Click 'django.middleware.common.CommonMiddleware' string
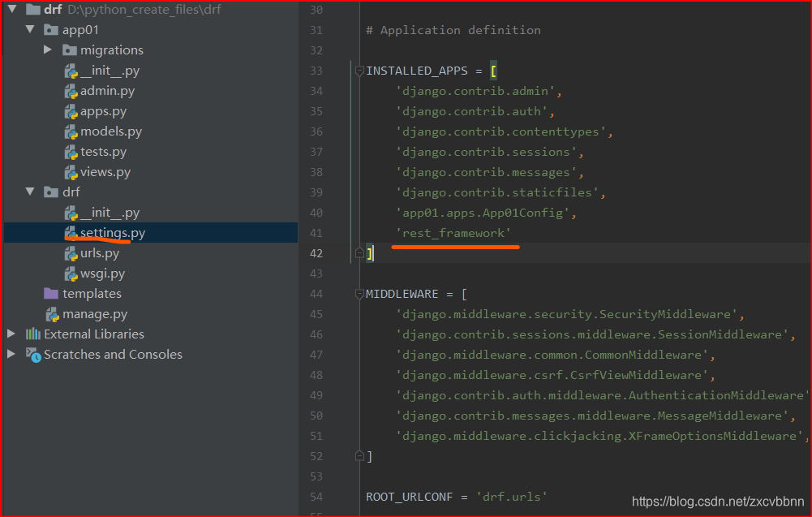The height and width of the screenshot is (517, 812). (x=552, y=355)
